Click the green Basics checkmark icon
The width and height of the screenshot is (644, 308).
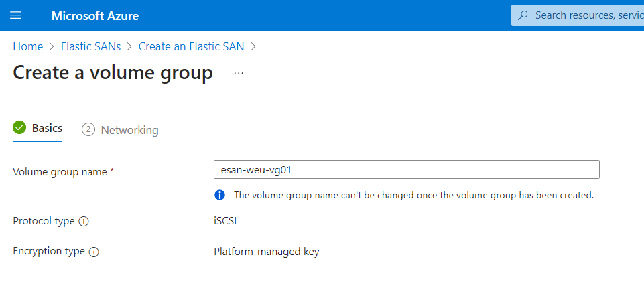[x=19, y=128]
